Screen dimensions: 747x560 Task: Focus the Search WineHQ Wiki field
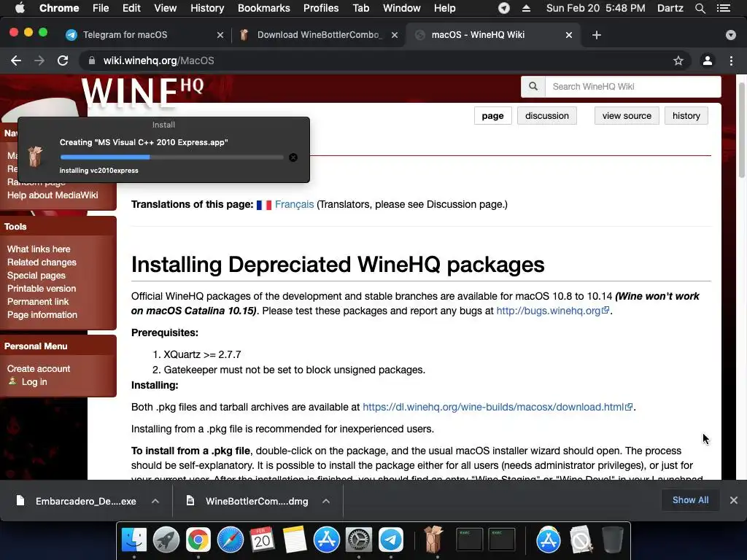click(x=633, y=87)
